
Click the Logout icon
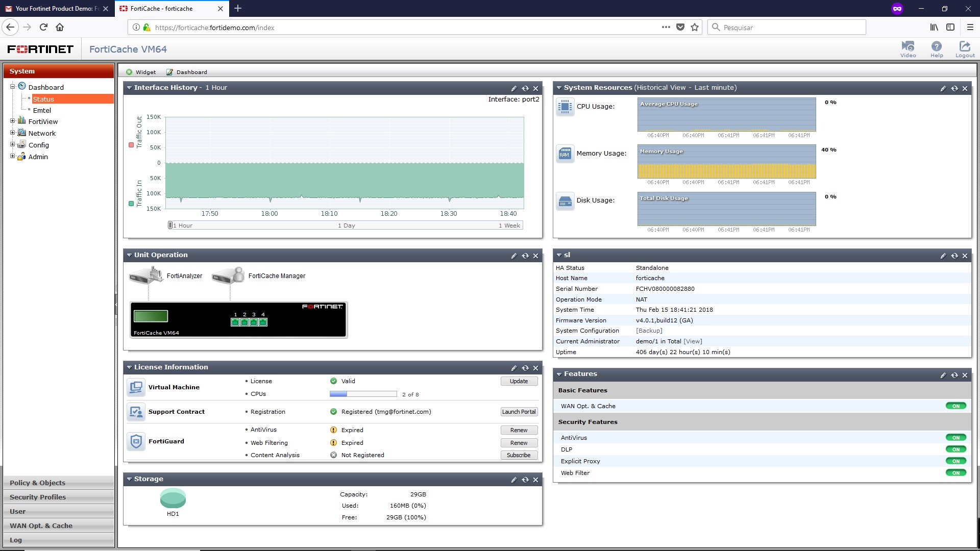(965, 47)
